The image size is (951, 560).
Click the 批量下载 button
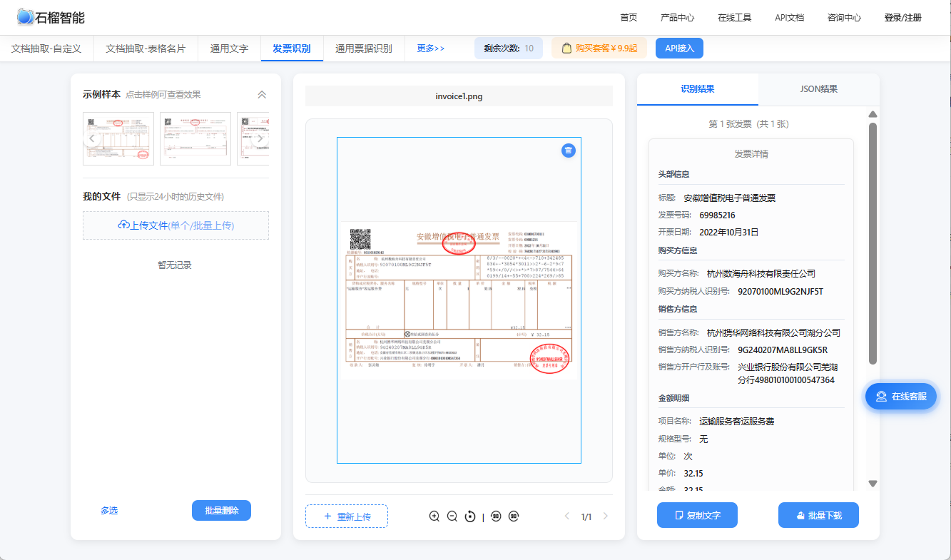(x=818, y=515)
